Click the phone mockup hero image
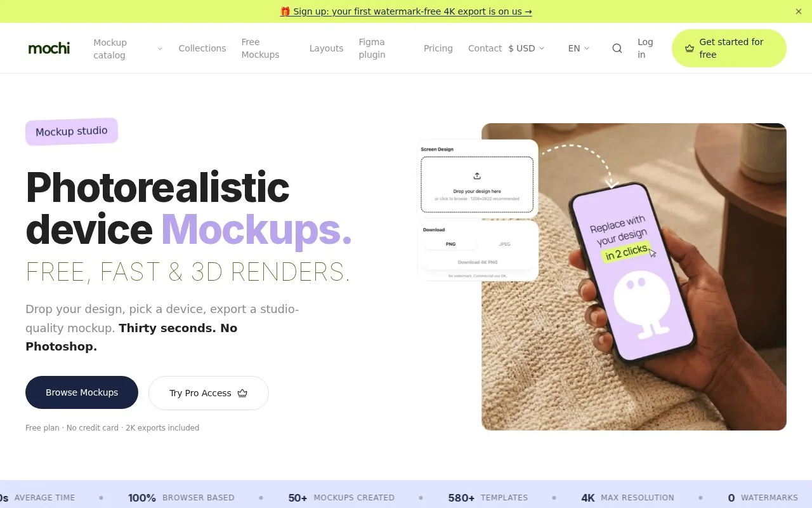Screen dimensions: 812x508 click(x=634, y=277)
